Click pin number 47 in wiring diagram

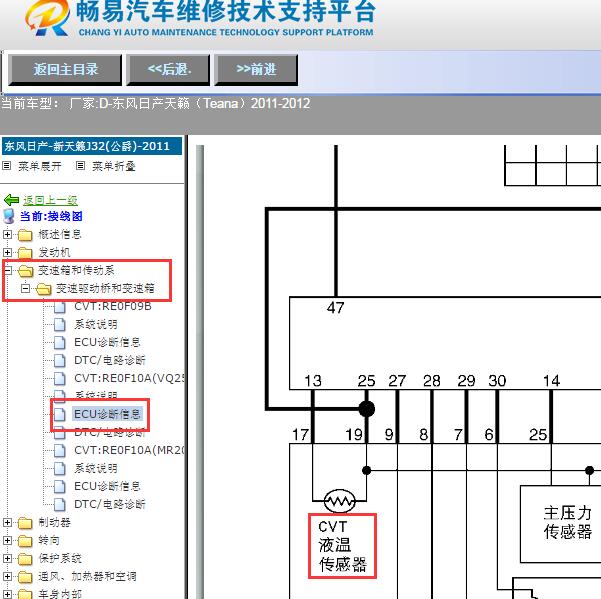click(335, 308)
